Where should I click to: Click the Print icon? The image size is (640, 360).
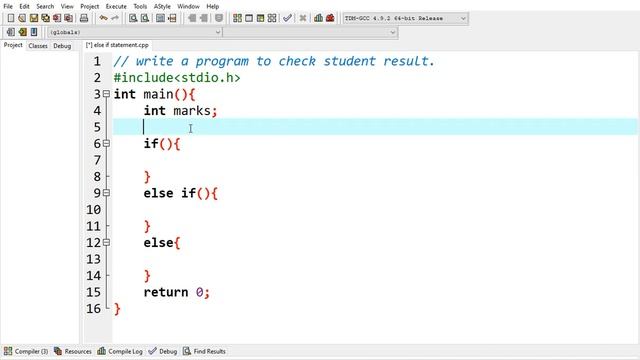[84, 18]
